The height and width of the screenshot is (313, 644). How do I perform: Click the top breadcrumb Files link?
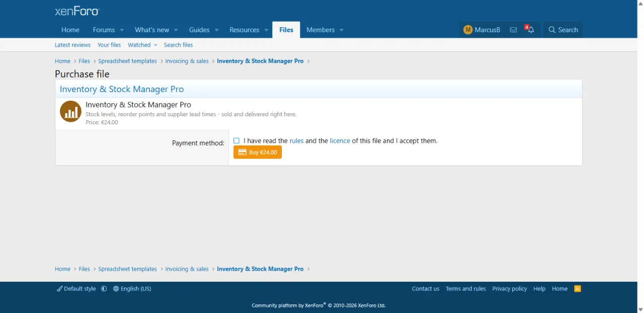[84, 61]
